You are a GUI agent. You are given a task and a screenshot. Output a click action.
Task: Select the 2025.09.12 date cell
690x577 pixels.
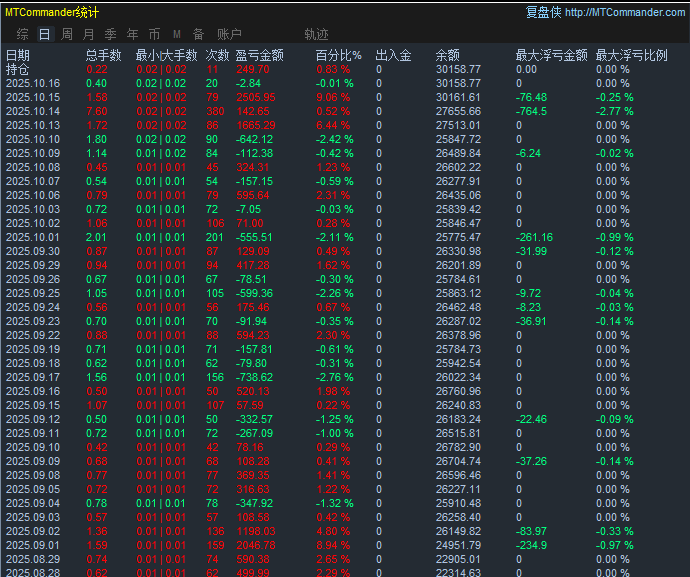click(x=33, y=419)
